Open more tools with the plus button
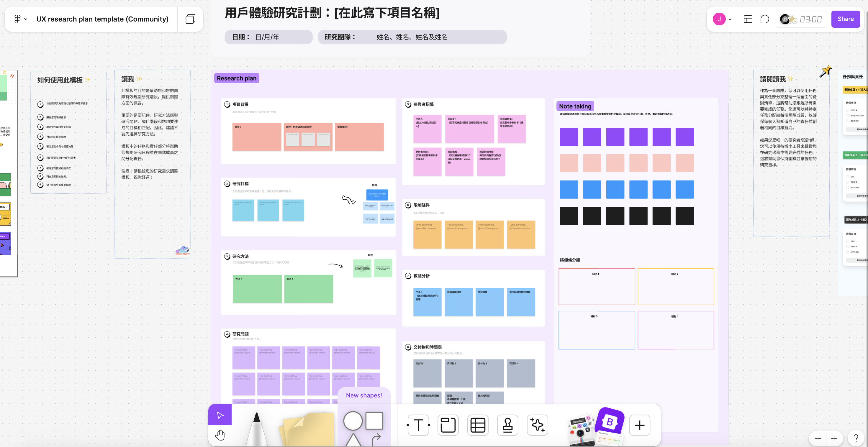Viewport: 868px width, 447px height. pos(639,425)
